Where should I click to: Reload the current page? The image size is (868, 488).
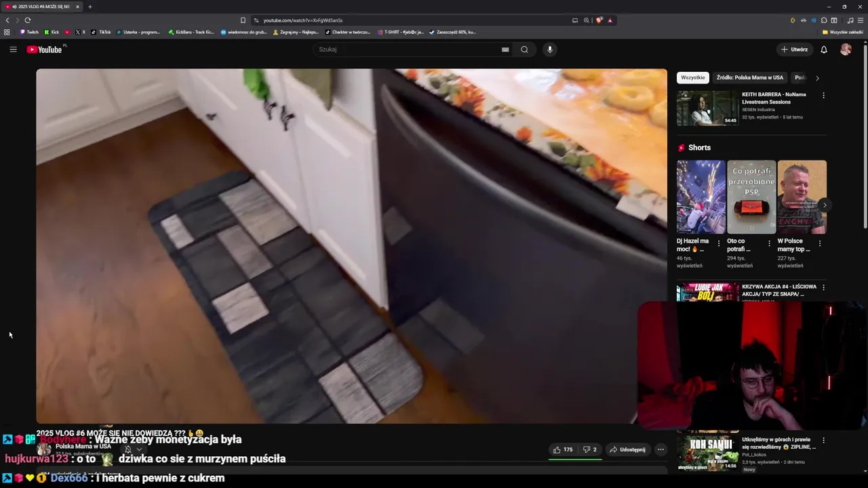pyautogui.click(x=28, y=20)
